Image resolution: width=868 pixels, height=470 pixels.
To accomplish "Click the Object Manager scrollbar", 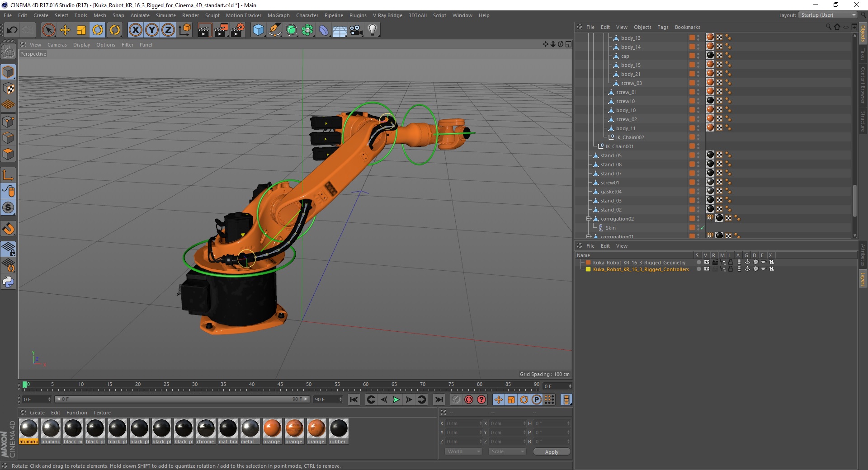I will click(x=854, y=201).
